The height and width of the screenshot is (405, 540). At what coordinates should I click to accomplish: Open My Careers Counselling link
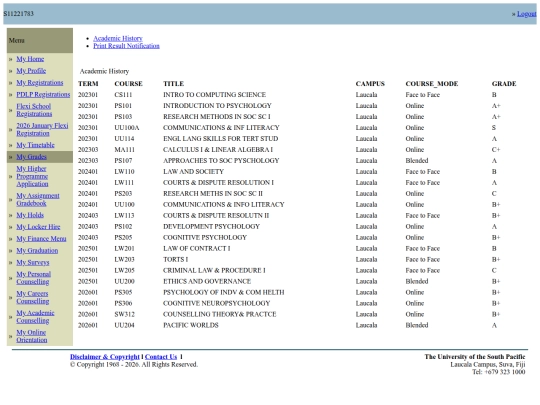(33, 297)
